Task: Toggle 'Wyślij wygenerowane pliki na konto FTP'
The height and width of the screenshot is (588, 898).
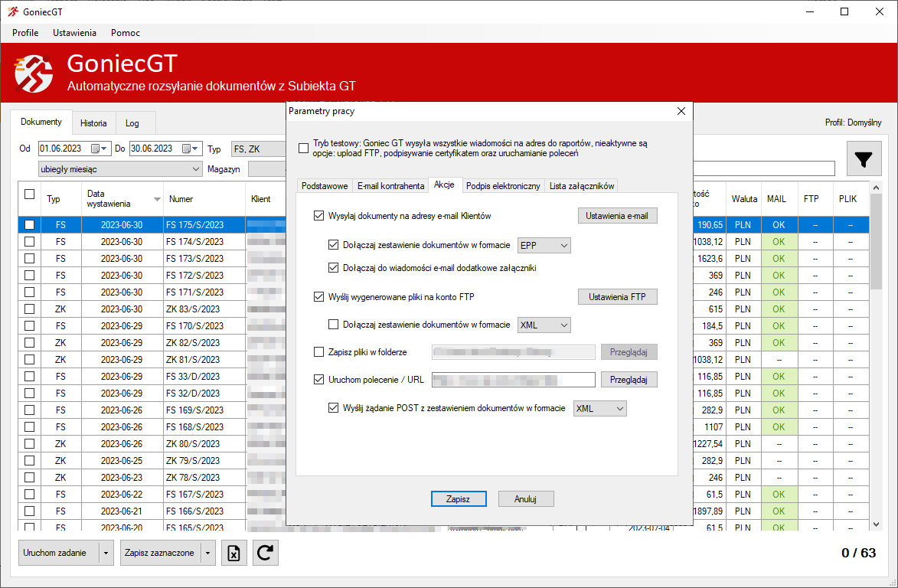Action: coord(319,296)
